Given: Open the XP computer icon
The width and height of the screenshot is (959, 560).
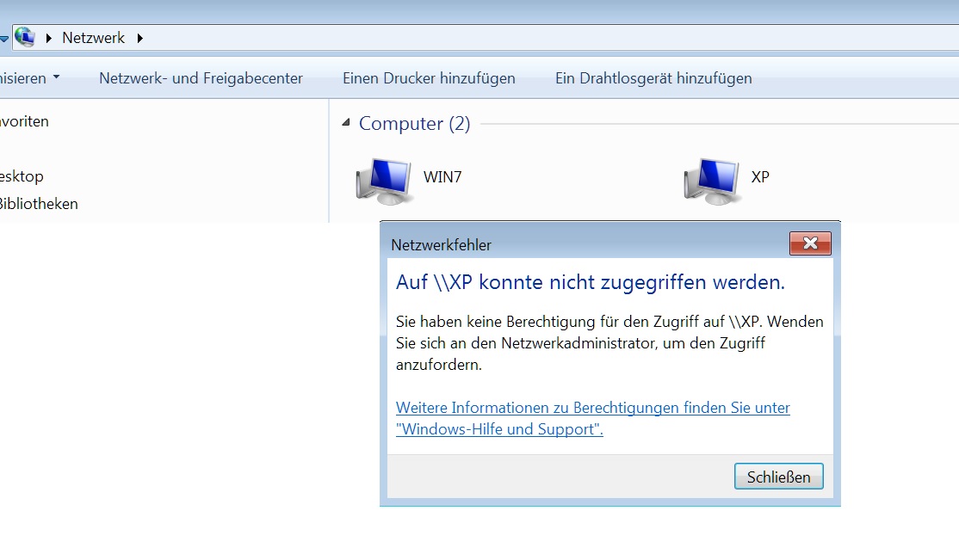Looking at the screenshot, I should coord(712,182).
